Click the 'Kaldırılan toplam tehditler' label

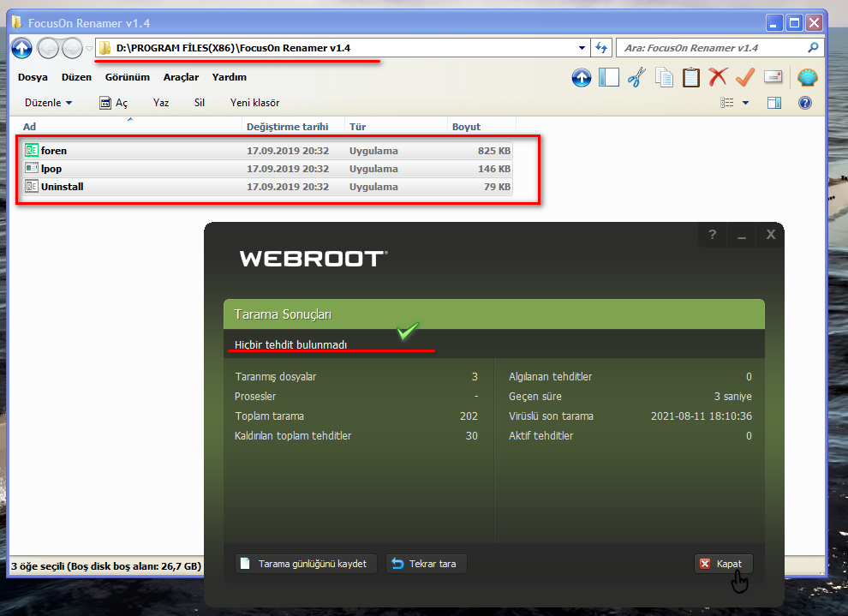pyautogui.click(x=293, y=436)
